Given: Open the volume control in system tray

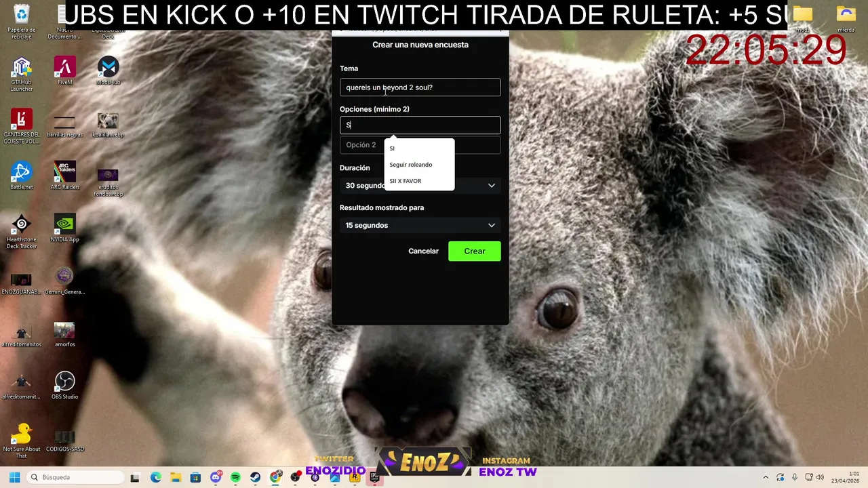Looking at the screenshot, I should pos(820,477).
